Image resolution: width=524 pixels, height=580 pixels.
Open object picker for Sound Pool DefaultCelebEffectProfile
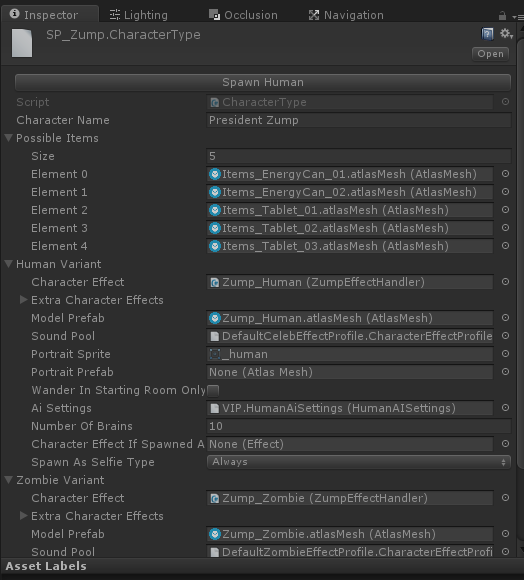[506, 336]
